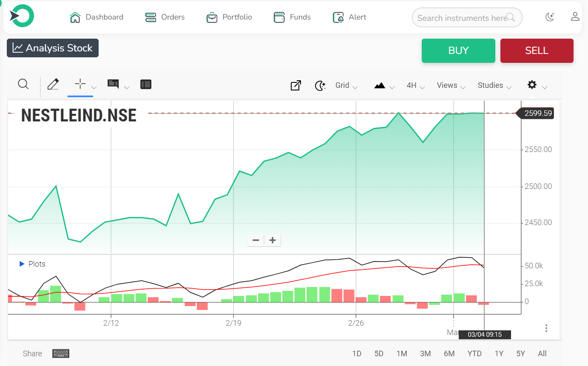Click the mountain chart type icon
588x366 pixels.
click(x=380, y=85)
